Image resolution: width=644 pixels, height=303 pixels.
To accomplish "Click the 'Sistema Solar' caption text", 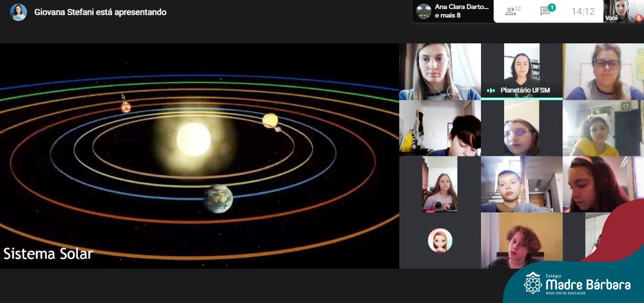I will click(48, 254).
